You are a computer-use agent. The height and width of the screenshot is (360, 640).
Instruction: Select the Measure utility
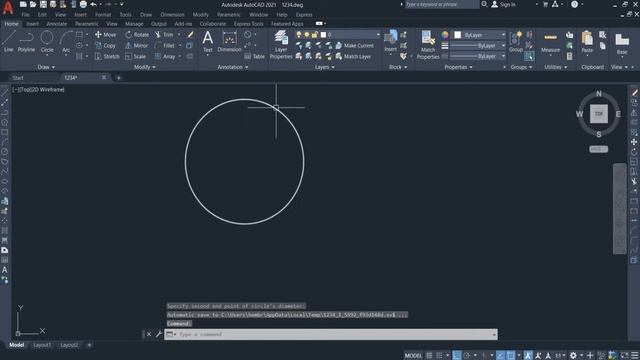(x=550, y=42)
